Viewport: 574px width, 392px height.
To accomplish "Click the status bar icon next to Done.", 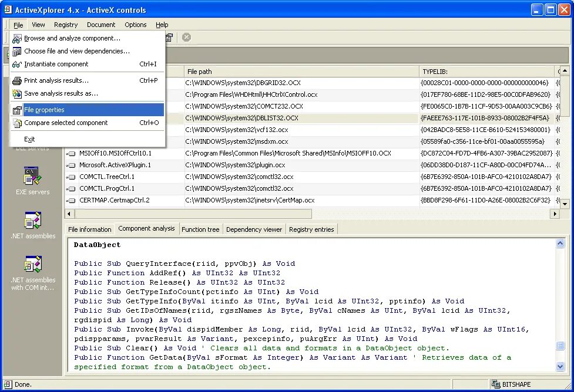I will [x=8, y=384].
